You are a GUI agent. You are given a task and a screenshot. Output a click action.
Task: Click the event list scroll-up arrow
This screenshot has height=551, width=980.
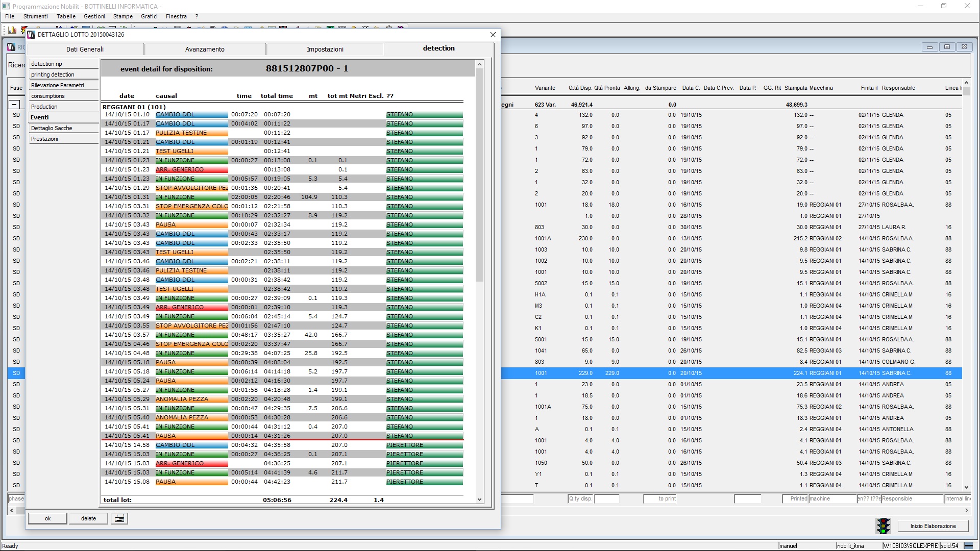tap(479, 64)
